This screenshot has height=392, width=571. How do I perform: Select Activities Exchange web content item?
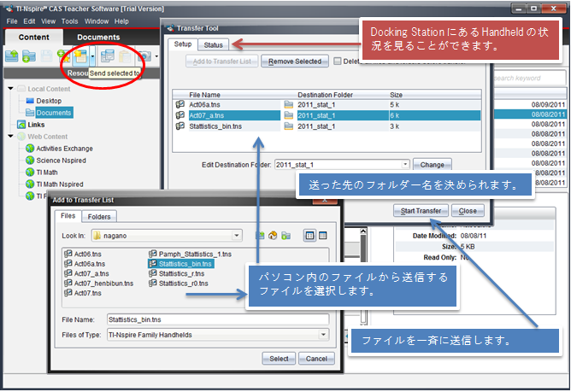coord(64,149)
